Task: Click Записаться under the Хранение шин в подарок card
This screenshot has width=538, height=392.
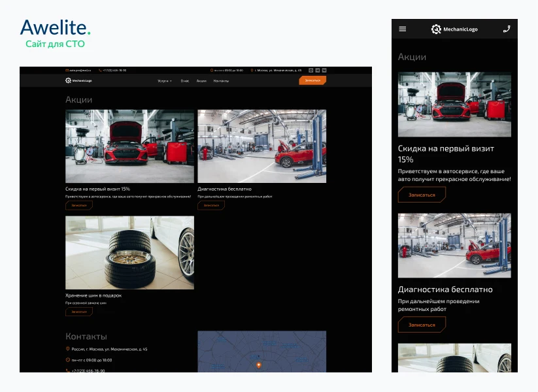Action: point(79,312)
